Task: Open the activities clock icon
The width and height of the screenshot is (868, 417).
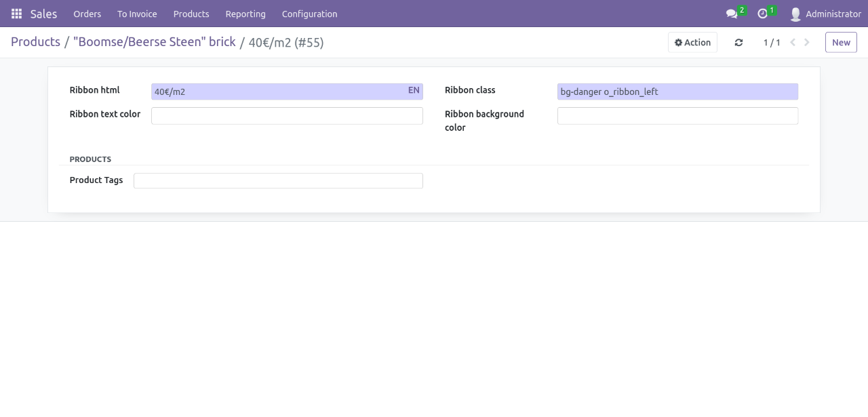Action: (763, 14)
